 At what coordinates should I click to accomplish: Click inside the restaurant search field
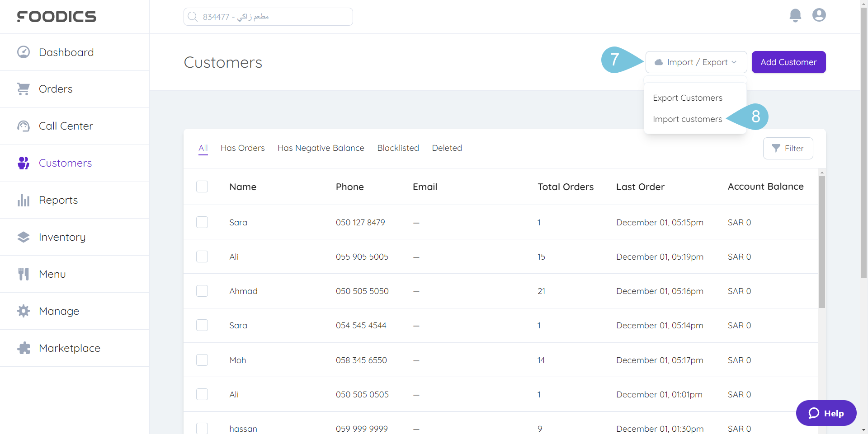[x=268, y=16]
